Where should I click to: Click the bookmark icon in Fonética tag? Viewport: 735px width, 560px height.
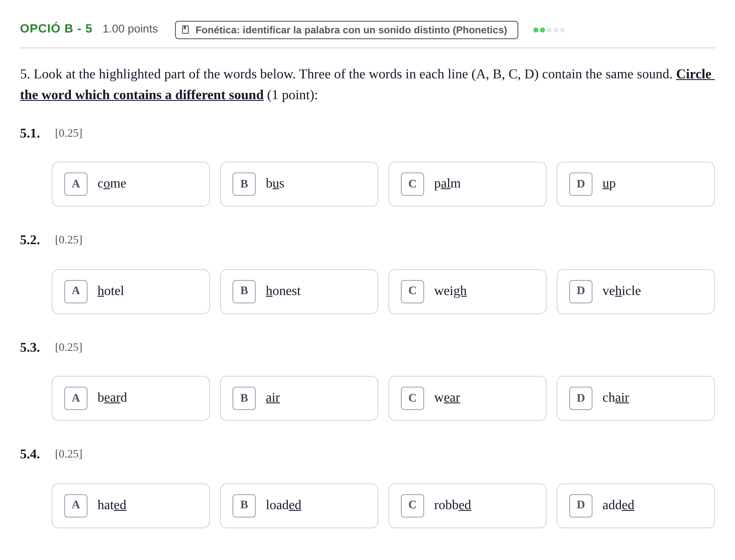pyautogui.click(x=186, y=30)
